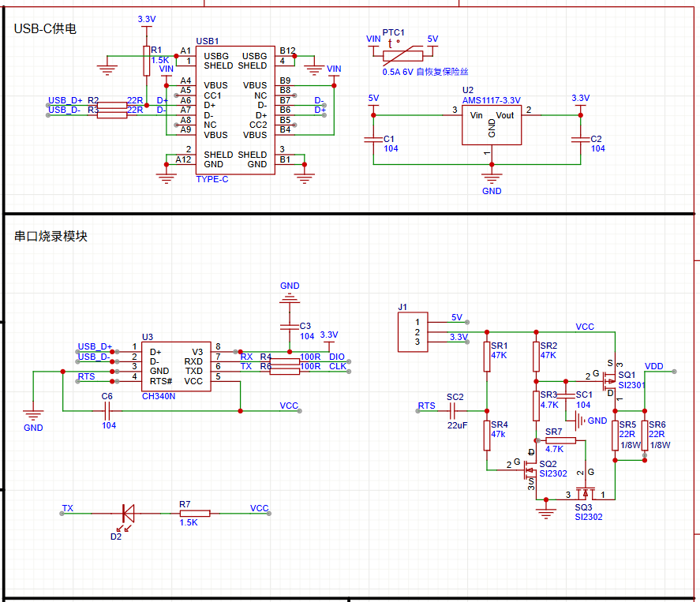Image resolution: width=700 pixels, height=602 pixels.
Task: Select the "SI2301" part value text
Action: tap(631, 385)
